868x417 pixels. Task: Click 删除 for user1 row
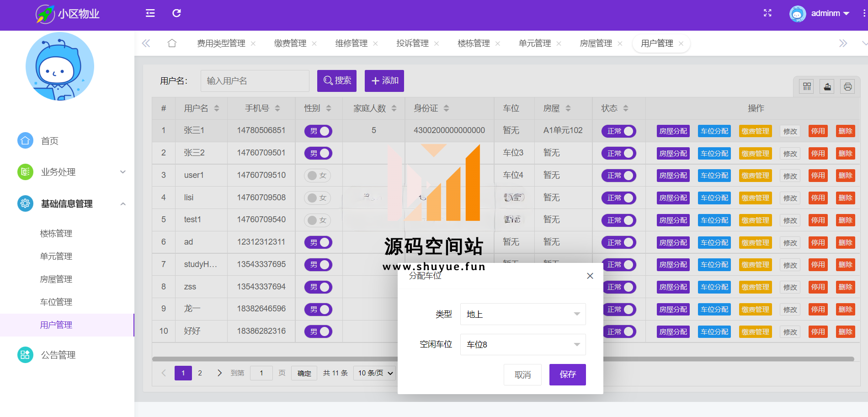[845, 176]
